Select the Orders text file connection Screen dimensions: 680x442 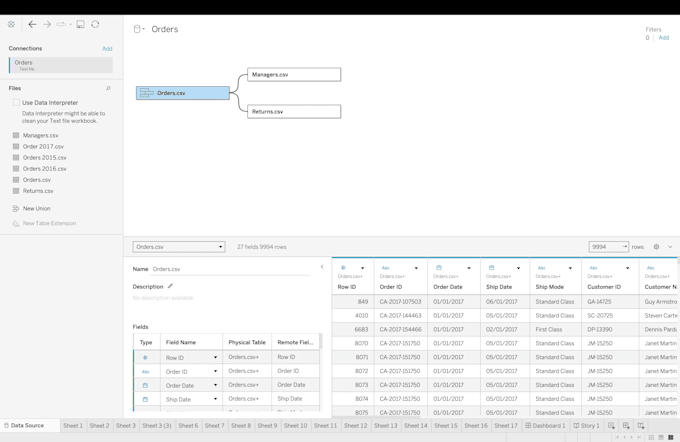[61, 65]
